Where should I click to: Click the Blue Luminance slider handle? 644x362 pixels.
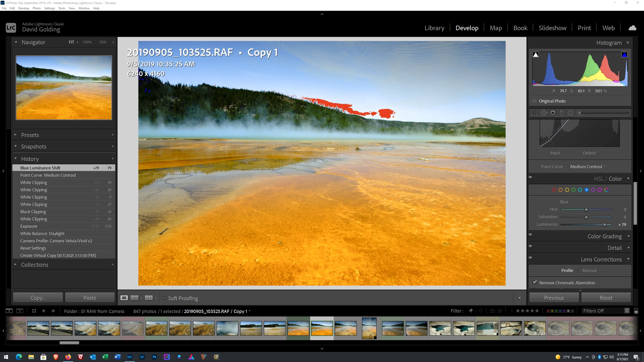pos(605,225)
